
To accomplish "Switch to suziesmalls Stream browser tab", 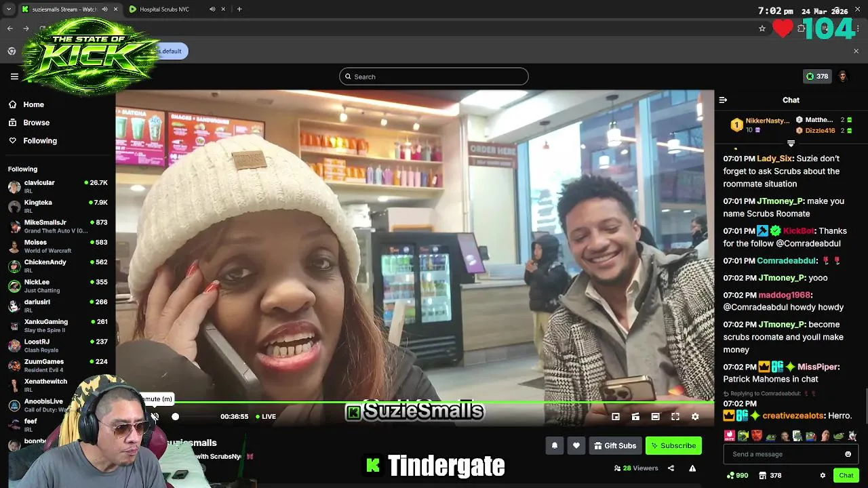I will [68, 9].
